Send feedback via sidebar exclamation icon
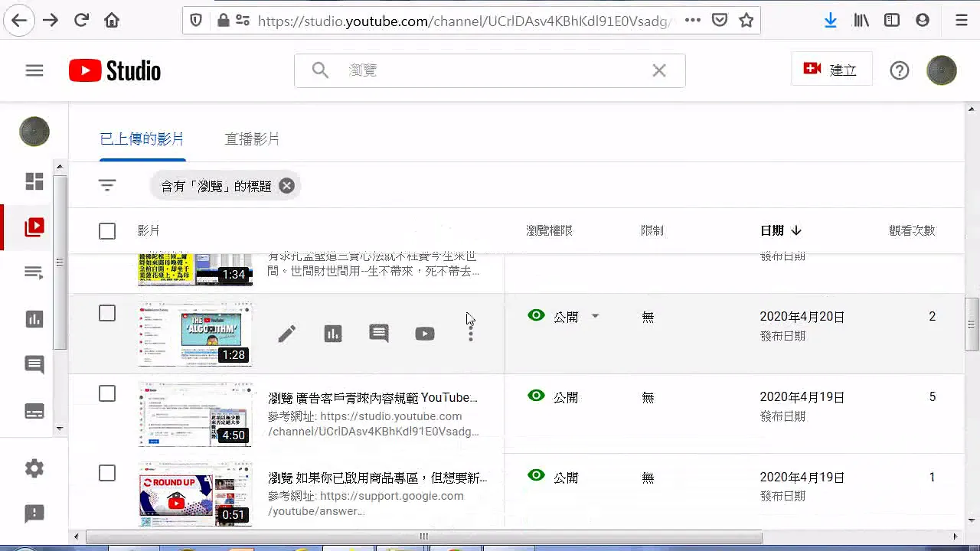 34,514
